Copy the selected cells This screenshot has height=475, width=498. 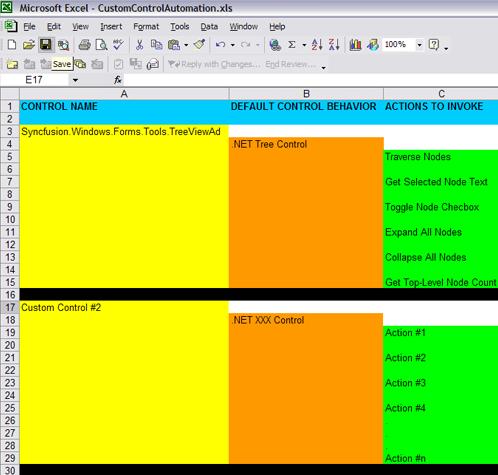pyautogui.click(x=156, y=44)
